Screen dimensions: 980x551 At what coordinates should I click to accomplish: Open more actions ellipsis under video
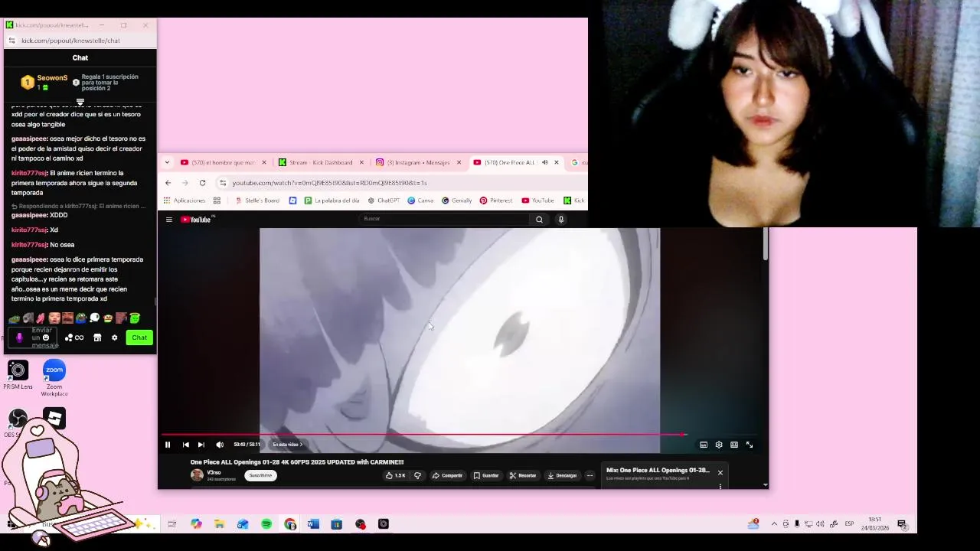click(590, 475)
